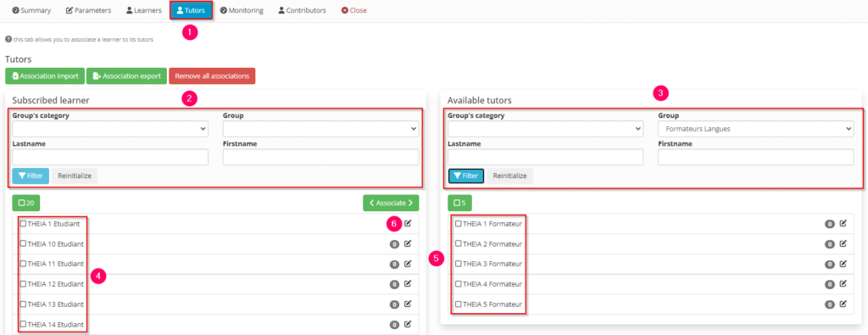Click count badge for THEIA 10 Etudiant

coord(394,244)
